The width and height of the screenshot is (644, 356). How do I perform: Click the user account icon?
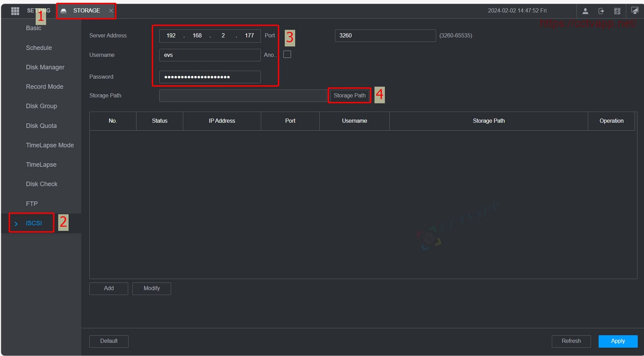tap(585, 11)
